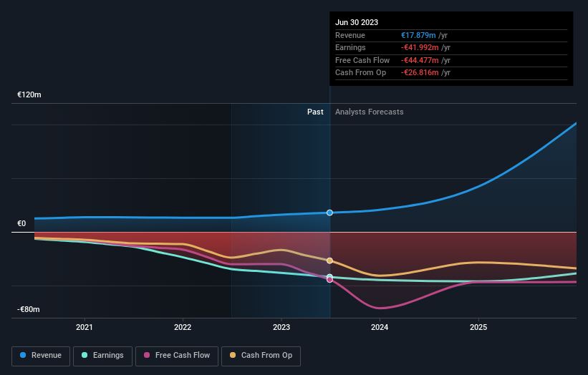Click the -€26.816m cash from op value

(x=420, y=73)
